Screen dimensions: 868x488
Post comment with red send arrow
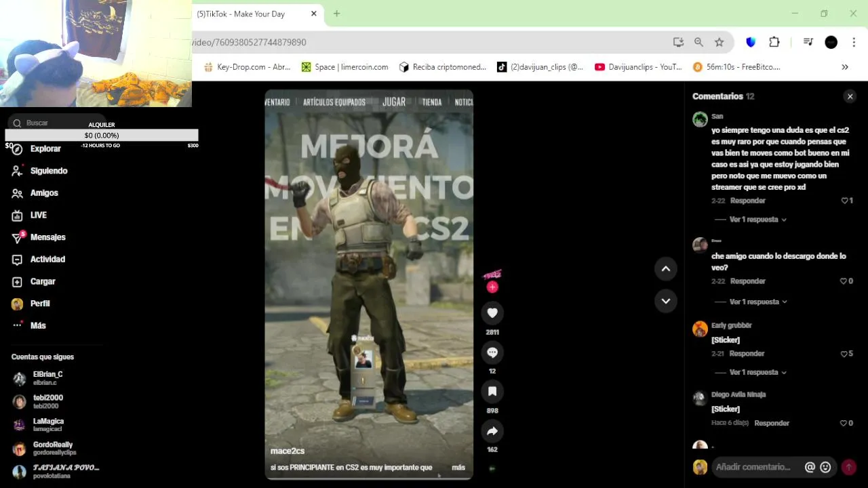(848, 467)
